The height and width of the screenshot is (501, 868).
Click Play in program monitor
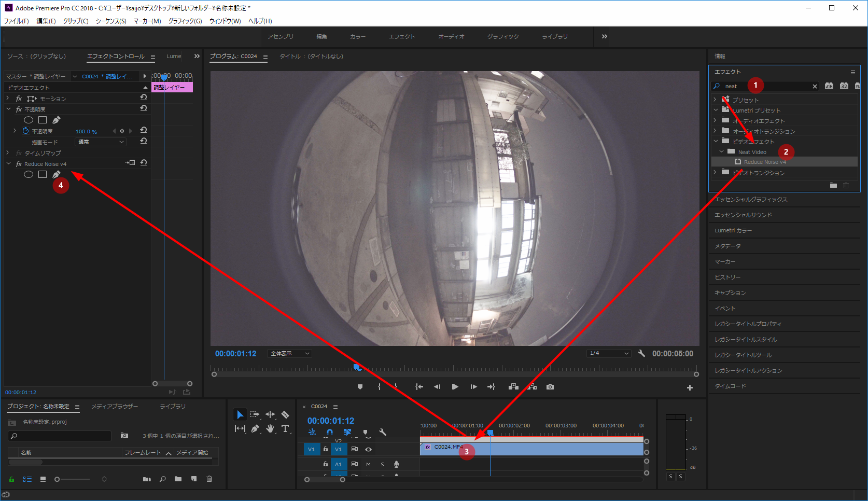(455, 387)
